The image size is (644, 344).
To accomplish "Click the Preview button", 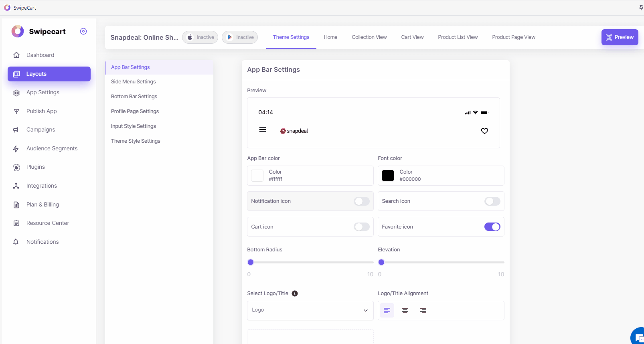I will pyautogui.click(x=620, y=37).
